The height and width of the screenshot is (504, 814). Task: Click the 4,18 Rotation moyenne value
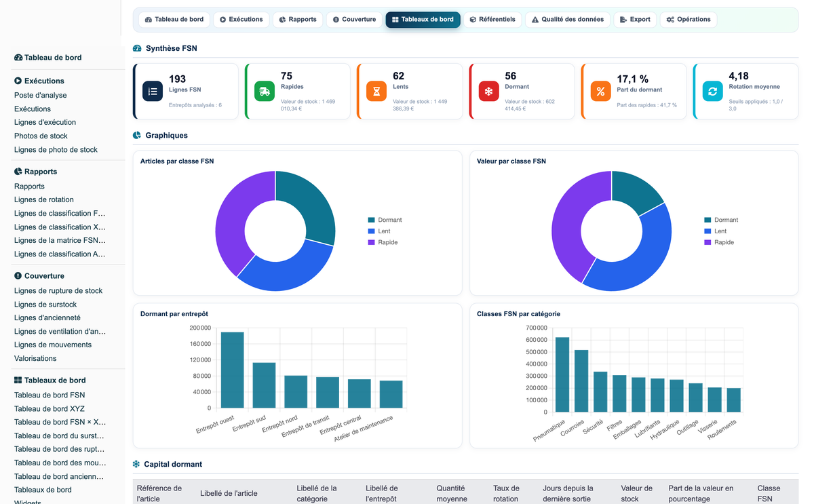(x=739, y=76)
